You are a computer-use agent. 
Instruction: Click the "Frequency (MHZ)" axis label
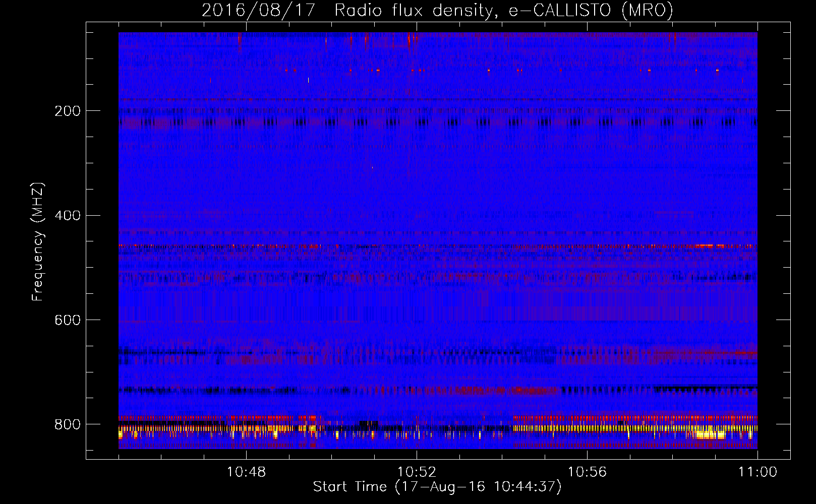pos(37,242)
